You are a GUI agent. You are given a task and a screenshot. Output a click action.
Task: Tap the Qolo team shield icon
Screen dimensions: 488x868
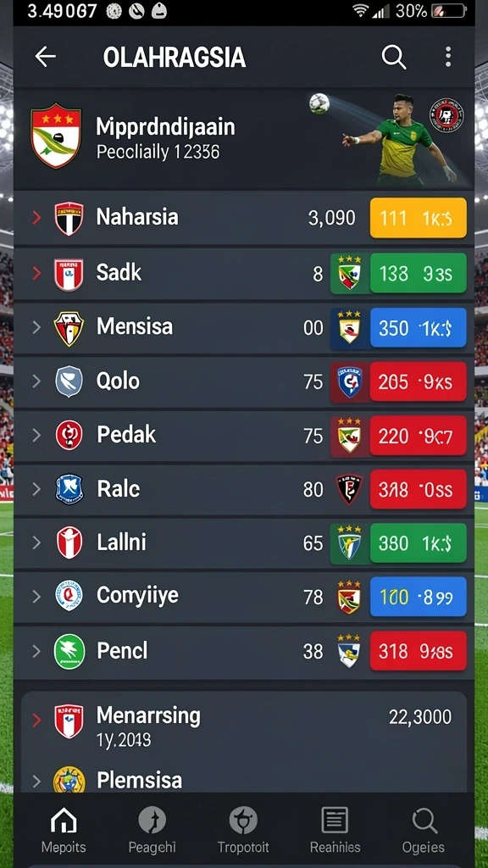pyautogui.click(x=69, y=381)
